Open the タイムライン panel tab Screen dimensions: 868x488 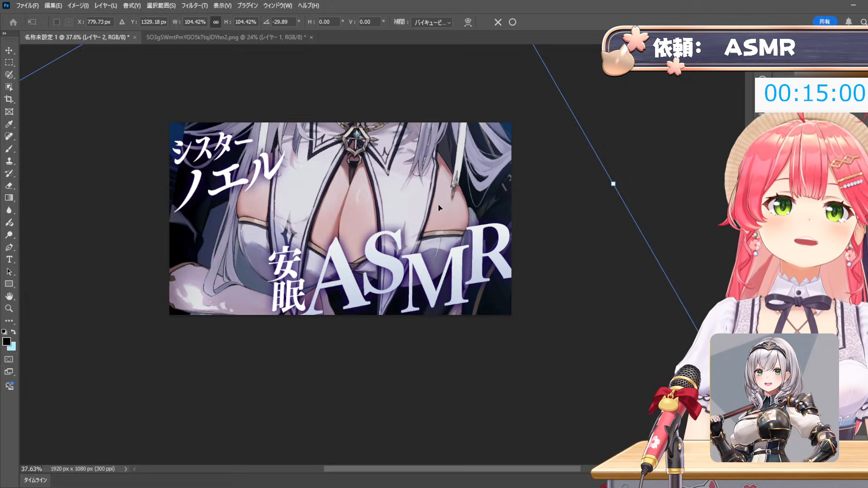coord(35,480)
